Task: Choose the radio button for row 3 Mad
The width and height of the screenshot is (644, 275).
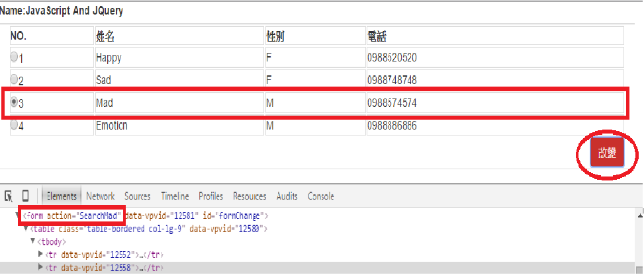Action: (14, 102)
